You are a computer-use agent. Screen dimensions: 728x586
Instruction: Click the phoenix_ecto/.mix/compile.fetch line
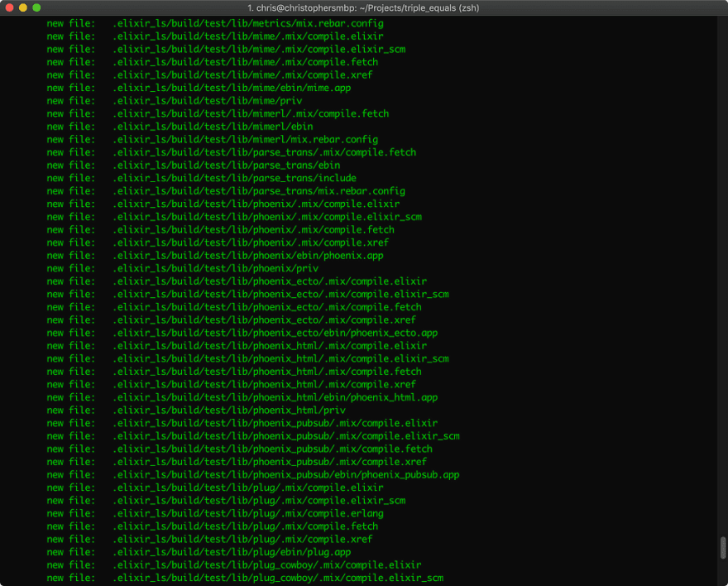coord(234,307)
